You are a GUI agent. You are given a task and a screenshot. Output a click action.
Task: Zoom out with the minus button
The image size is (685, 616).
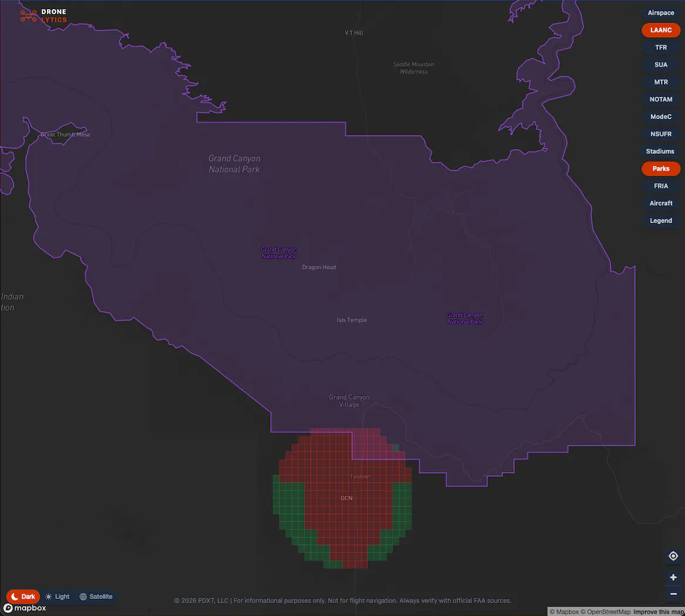(673, 594)
